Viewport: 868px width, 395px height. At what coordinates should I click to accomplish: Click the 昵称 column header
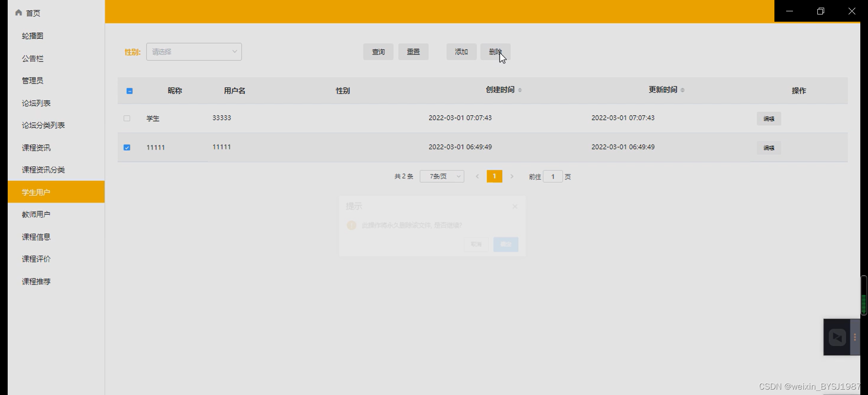click(x=175, y=91)
